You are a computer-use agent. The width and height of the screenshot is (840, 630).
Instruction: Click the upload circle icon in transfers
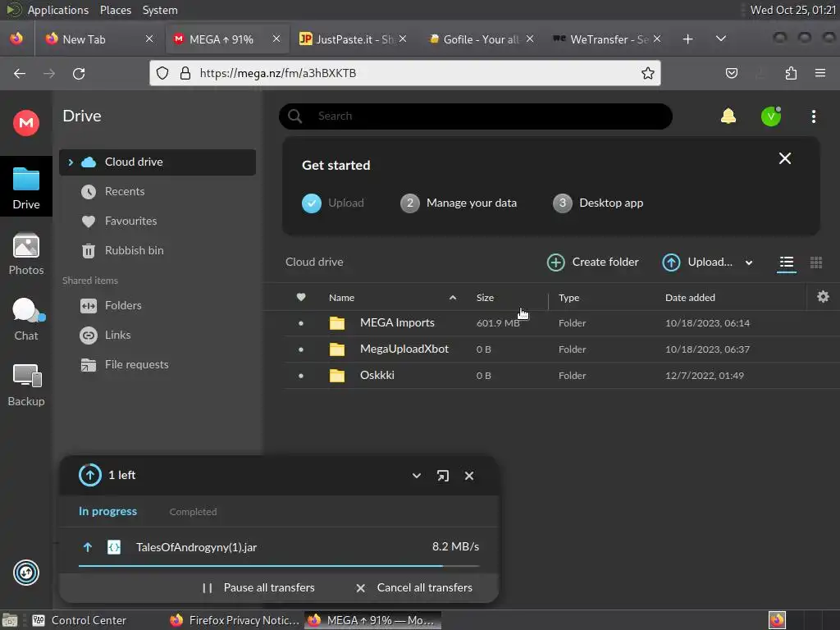pos(90,475)
